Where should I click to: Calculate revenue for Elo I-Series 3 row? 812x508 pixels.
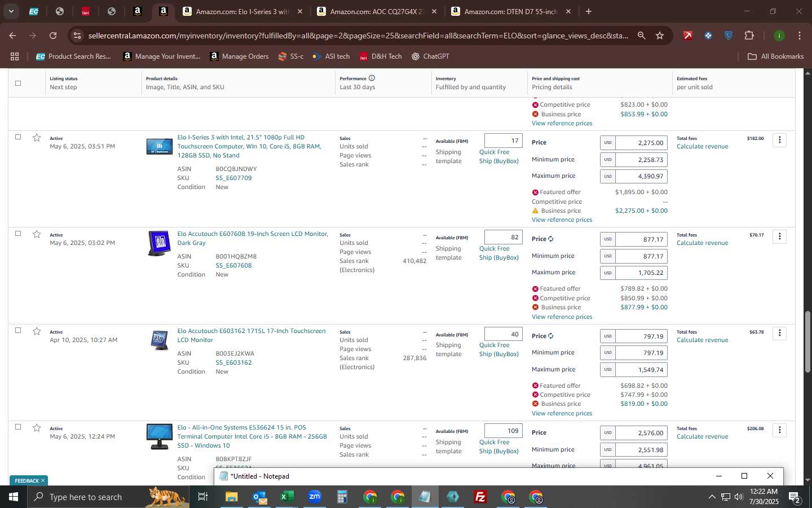(702, 146)
